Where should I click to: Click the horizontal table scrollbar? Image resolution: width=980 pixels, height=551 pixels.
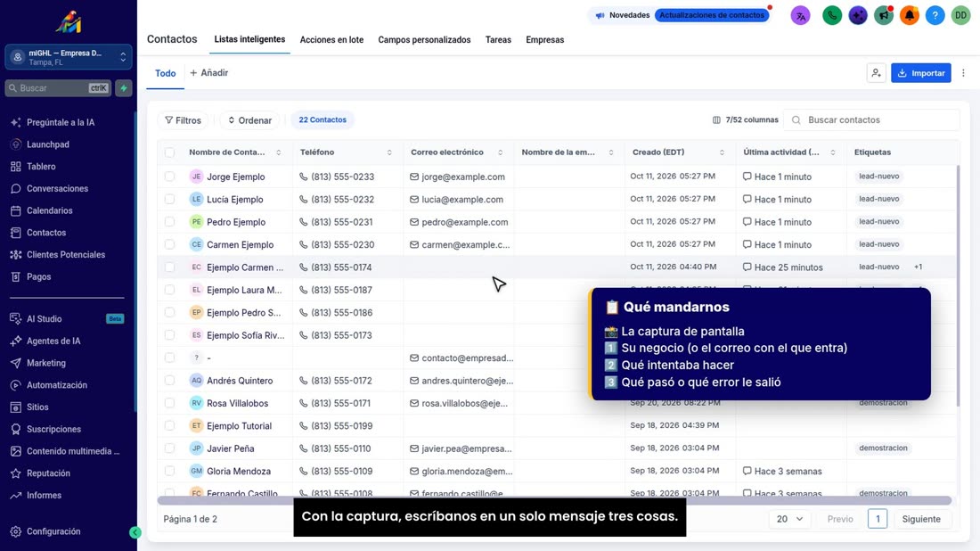[554, 500]
